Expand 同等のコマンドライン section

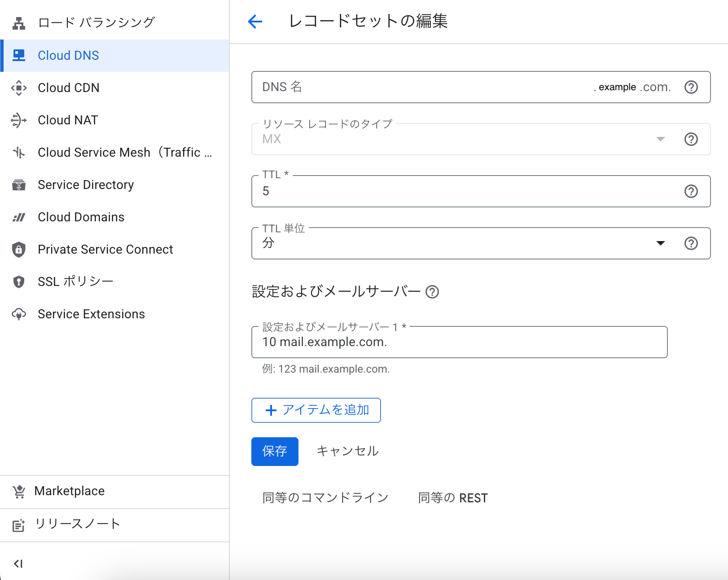pos(325,498)
